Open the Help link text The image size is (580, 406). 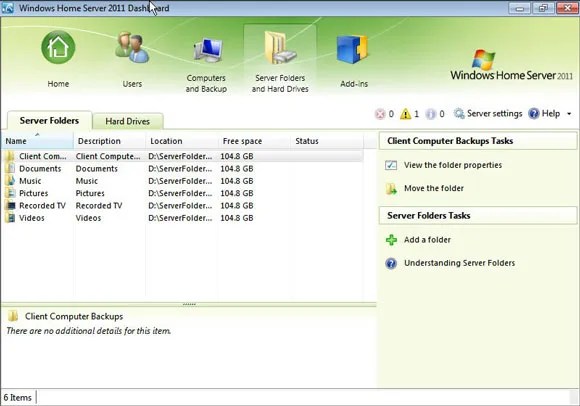550,114
